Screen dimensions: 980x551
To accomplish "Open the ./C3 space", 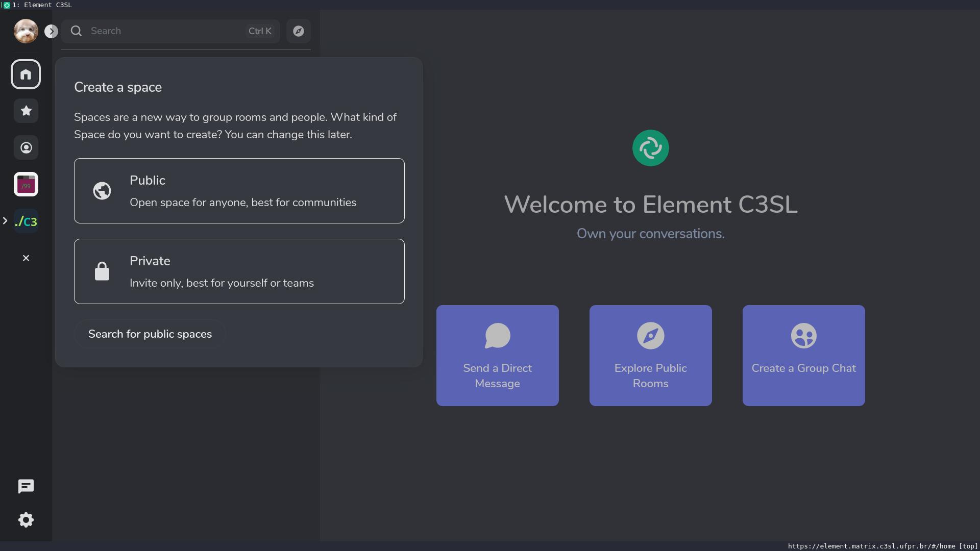I will click(26, 221).
